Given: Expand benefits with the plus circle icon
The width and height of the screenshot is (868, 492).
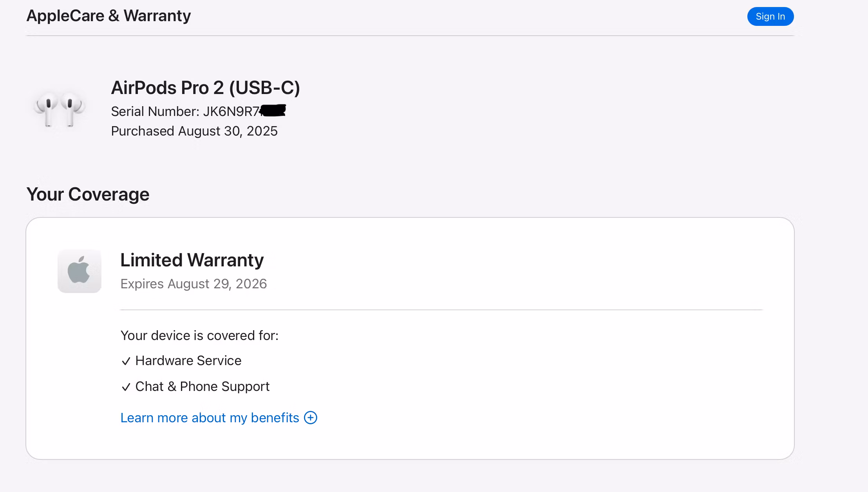Looking at the screenshot, I should tap(311, 418).
